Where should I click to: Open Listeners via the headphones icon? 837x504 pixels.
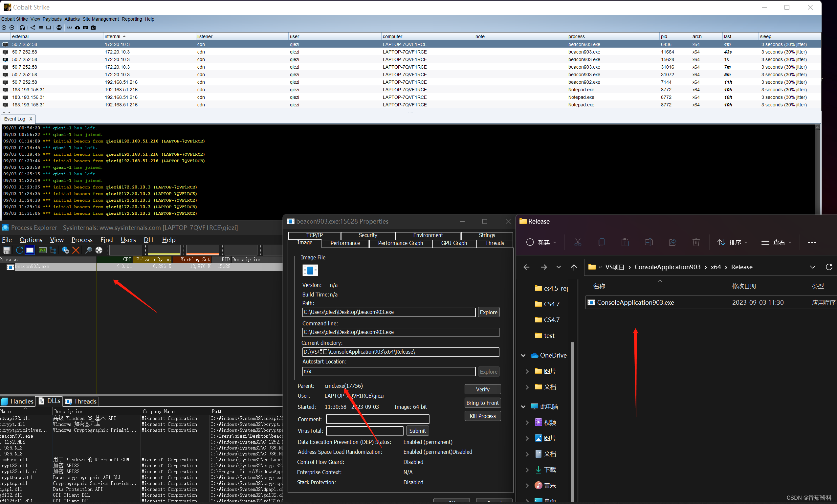(22, 28)
